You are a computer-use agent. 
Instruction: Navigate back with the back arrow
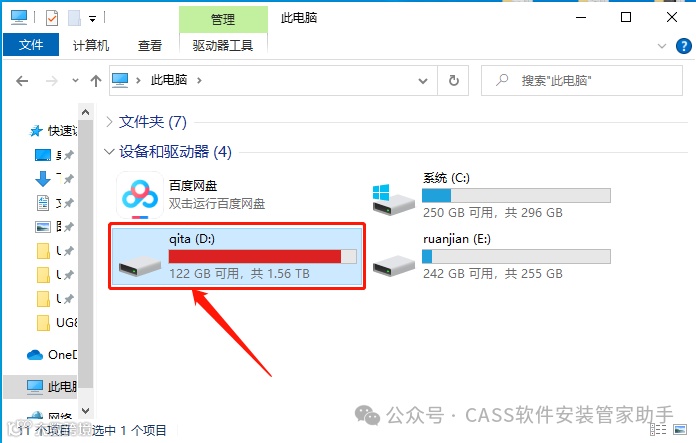tap(22, 81)
